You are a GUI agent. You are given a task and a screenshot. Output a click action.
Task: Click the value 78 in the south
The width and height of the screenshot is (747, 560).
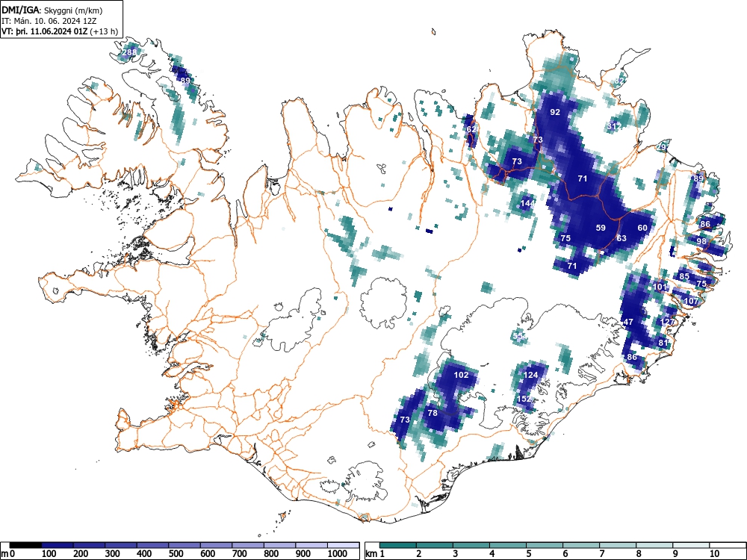433,413
